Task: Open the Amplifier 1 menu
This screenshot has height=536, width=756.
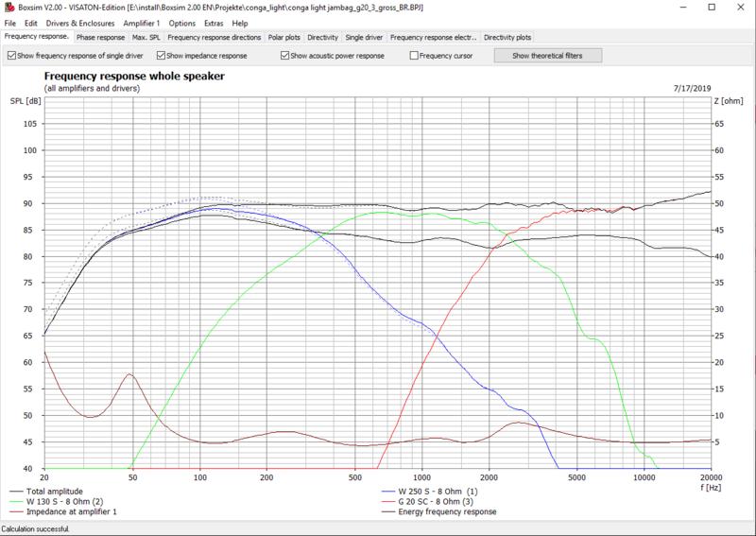Action: tap(141, 23)
